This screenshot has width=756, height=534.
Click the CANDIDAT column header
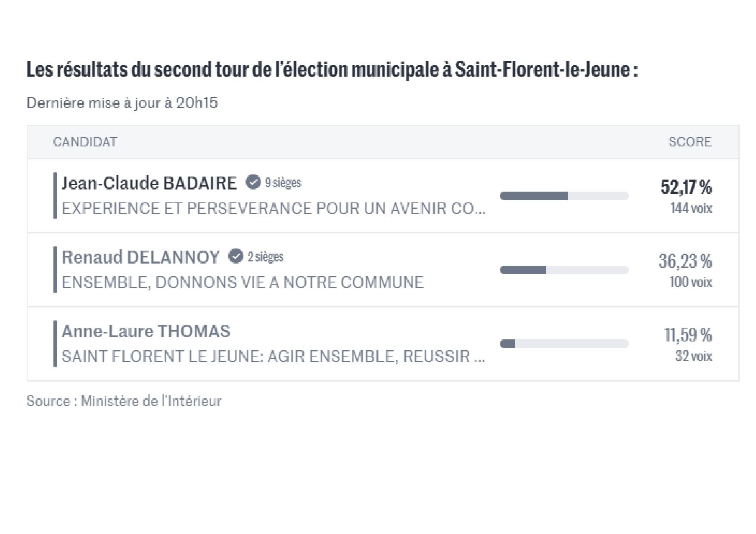pos(85,142)
